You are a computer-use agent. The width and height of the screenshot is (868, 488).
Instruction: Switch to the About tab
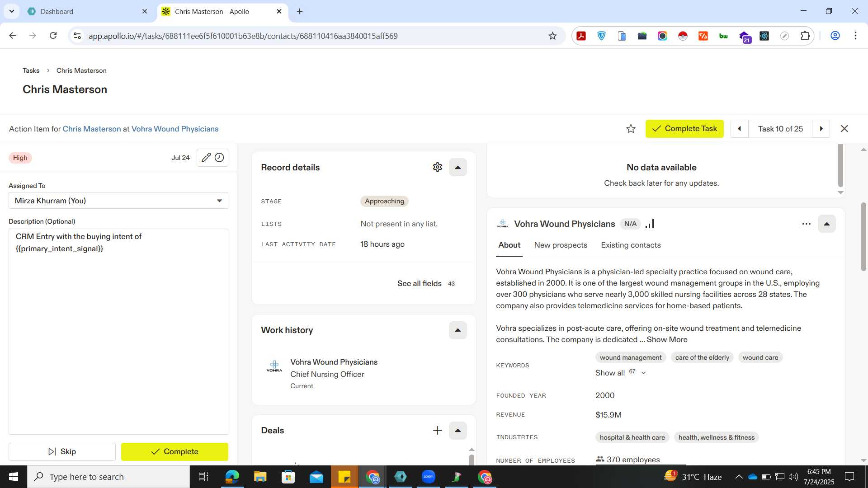(509, 245)
